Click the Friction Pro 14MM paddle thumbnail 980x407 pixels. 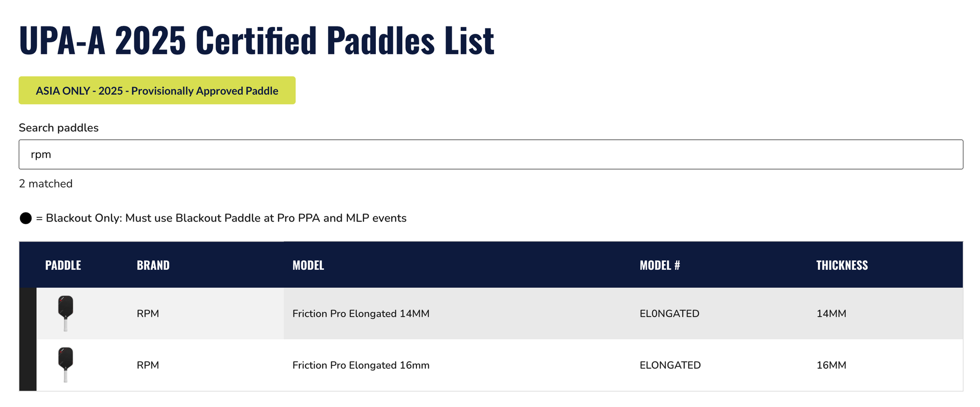[x=66, y=313]
